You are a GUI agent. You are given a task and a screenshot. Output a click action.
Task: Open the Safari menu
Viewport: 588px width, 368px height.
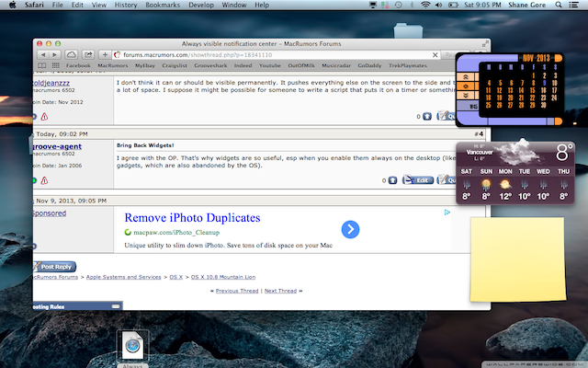(x=34, y=5)
